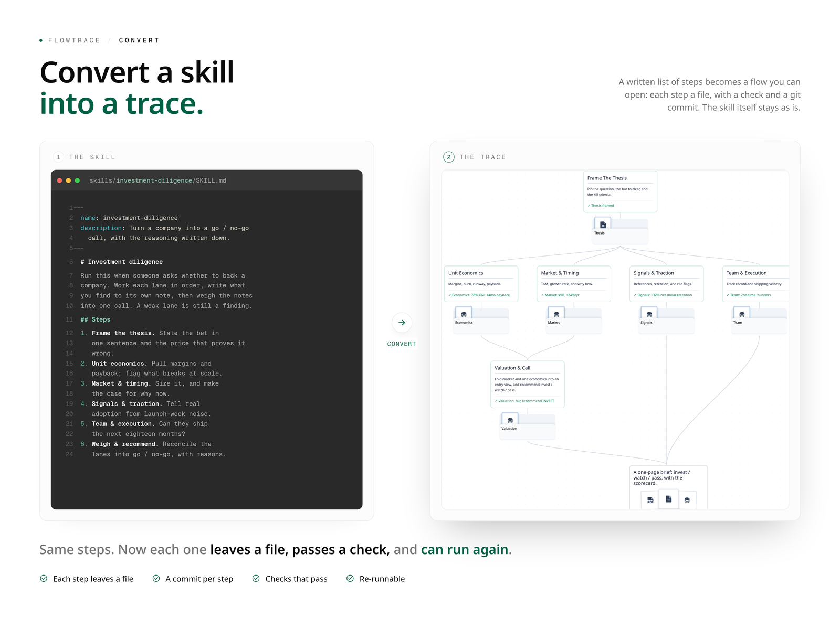Click the check icon beside 'Each step leaves a file'
This screenshot has width=840, height=618.
pos(44,578)
